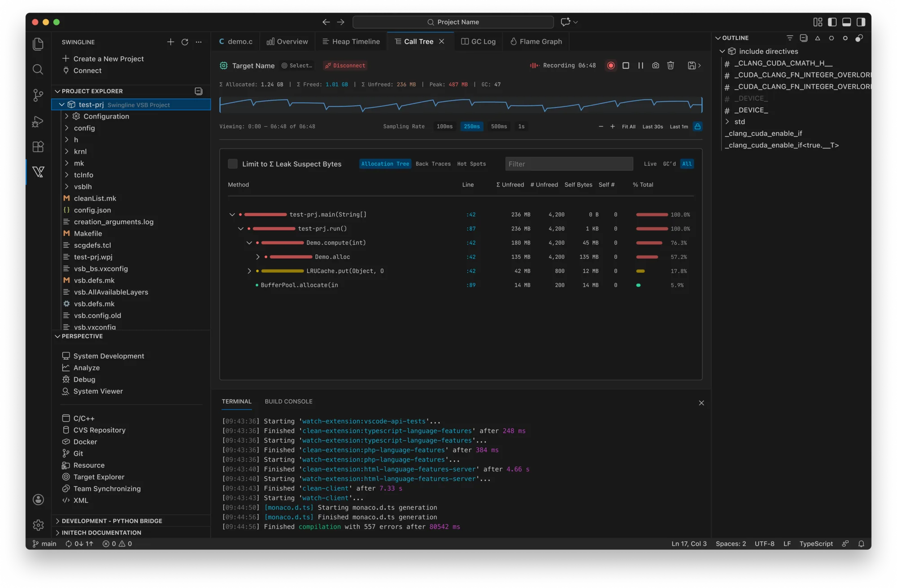The height and width of the screenshot is (588, 897).
Task: Set sampling rate to 100ms
Action: pos(444,126)
